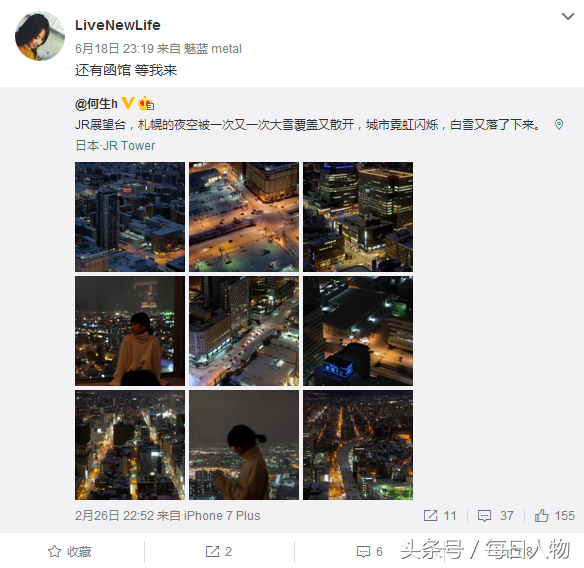Open the 日本·JR Tower location link
The height and width of the screenshot is (568, 584).
coord(115,146)
